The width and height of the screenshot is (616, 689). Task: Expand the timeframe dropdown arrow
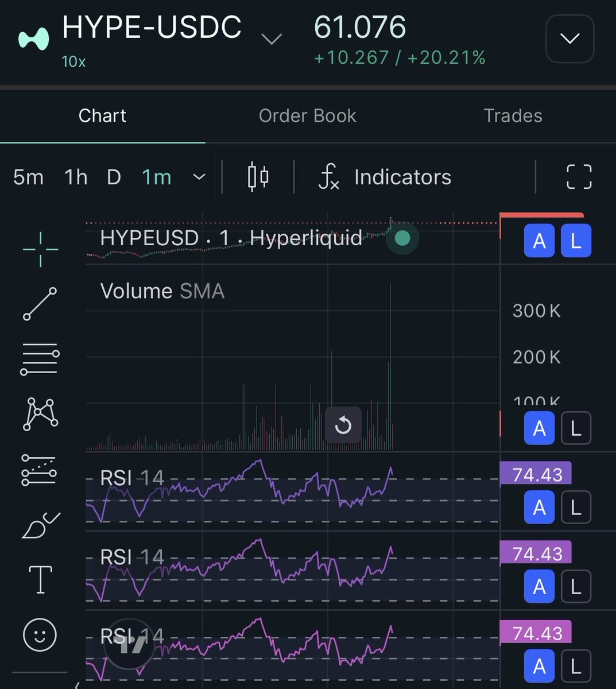[x=199, y=177]
